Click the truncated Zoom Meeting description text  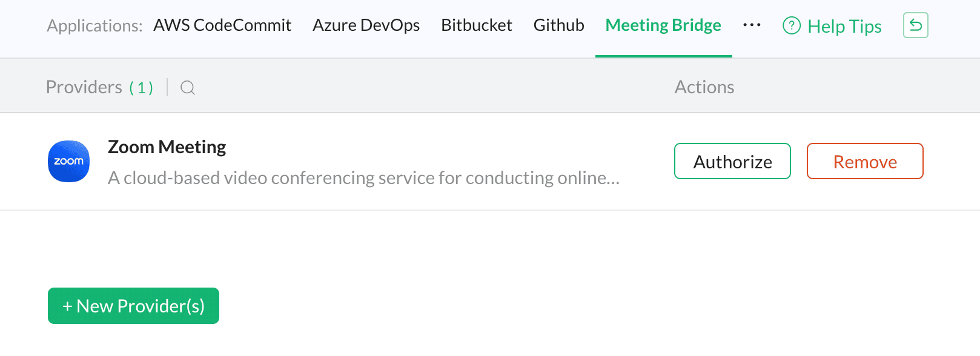click(363, 178)
